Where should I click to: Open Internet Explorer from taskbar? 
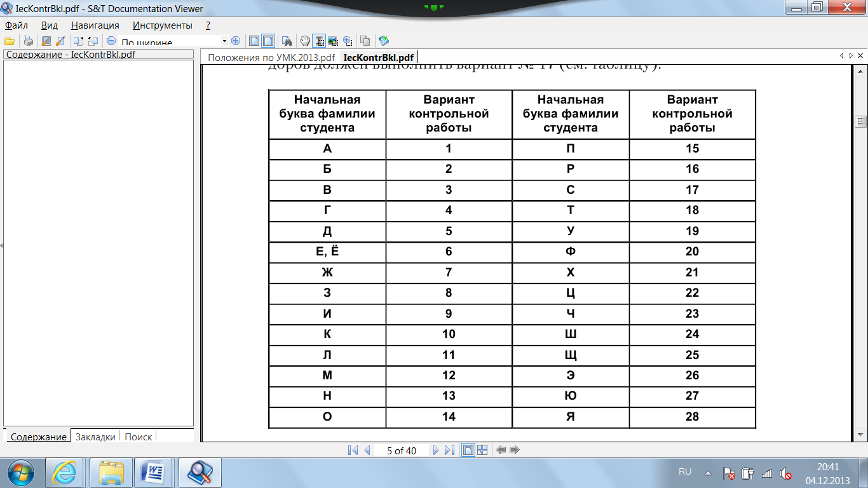(64, 473)
